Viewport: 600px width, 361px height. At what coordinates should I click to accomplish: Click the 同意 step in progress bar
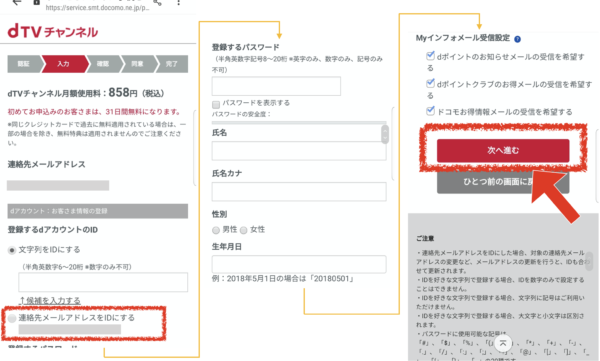pos(138,64)
